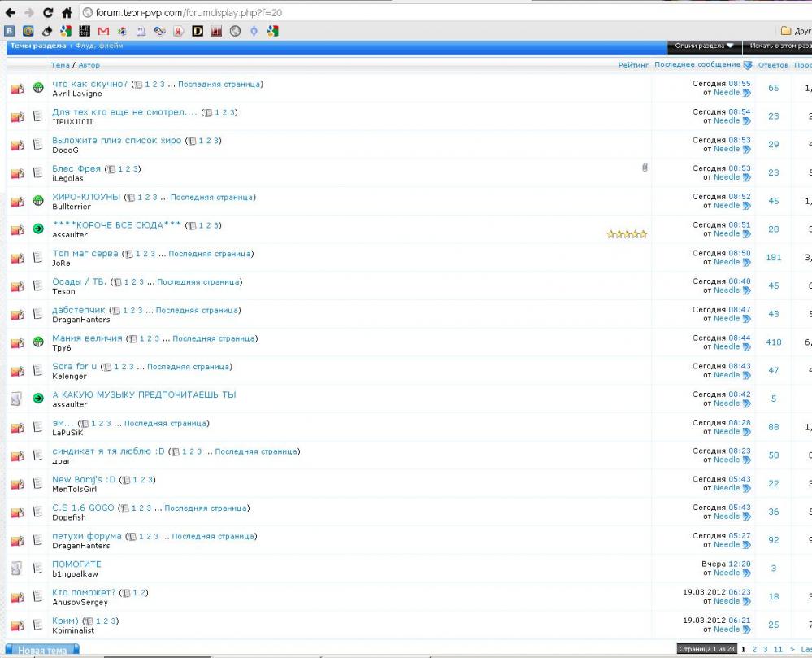
Task: Click the sort direction arrow beside Последнее сообщение
Action: (747, 65)
